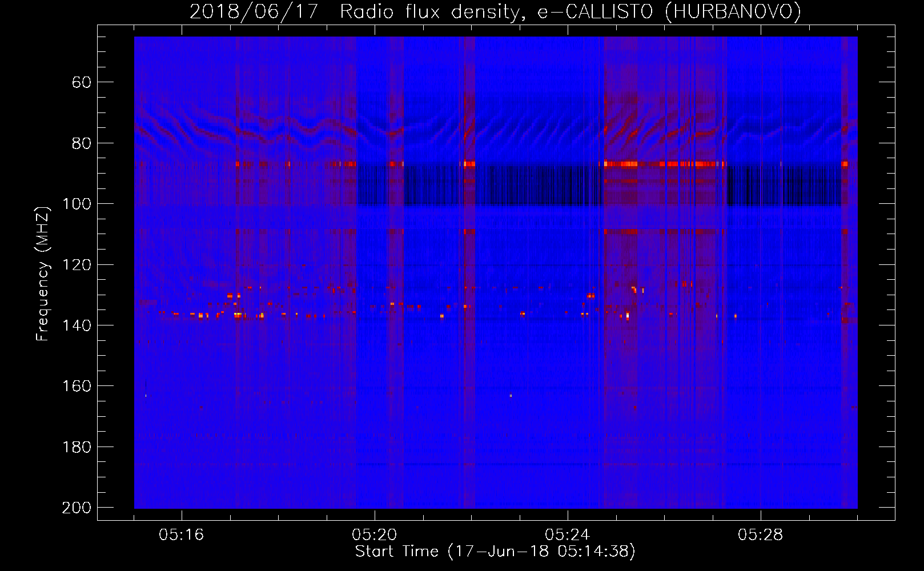This screenshot has width=924, height=571.
Task: Click the 200 frequency tick label
Action: coord(77,508)
